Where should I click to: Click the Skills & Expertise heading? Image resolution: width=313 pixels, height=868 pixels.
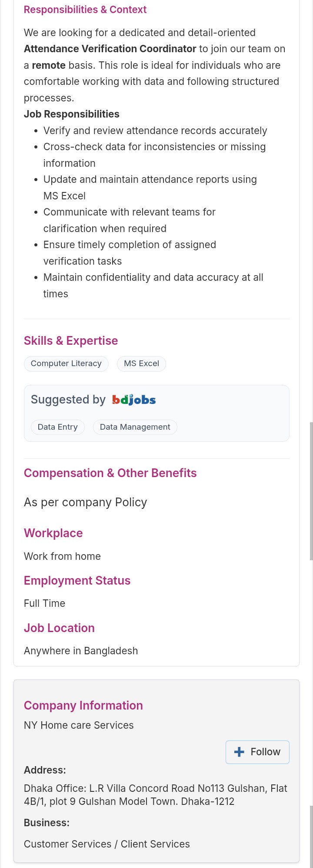click(x=71, y=341)
